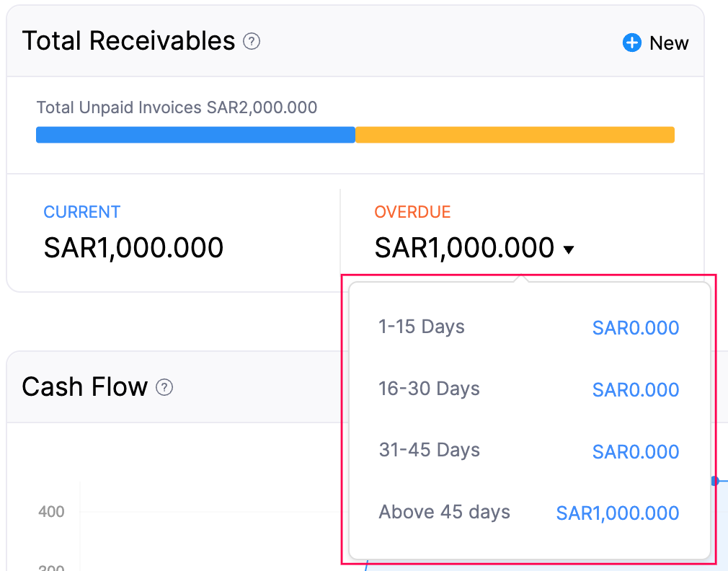Select the OVERDUE section label
Viewport: 728px width, 571px height.
(x=412, y=212)
